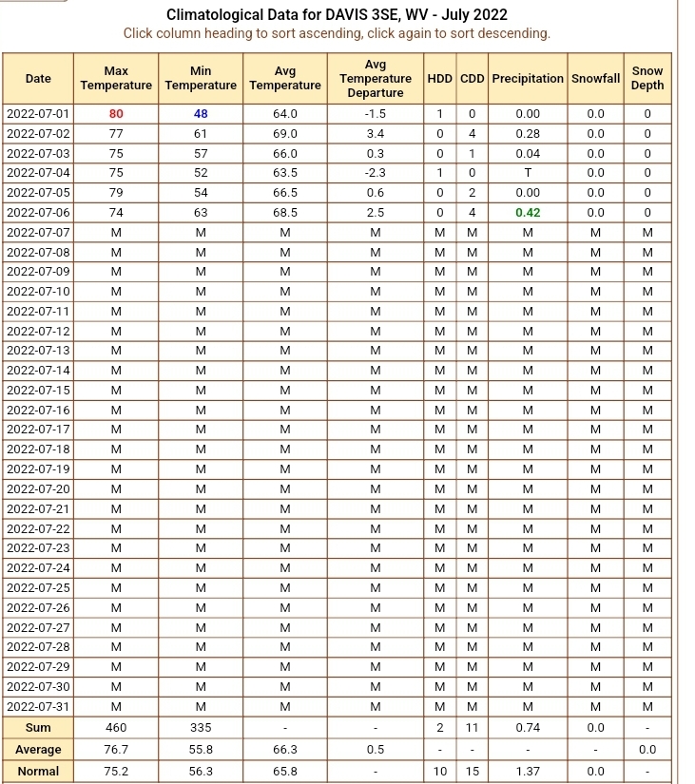Select the date cell 2022-07-13

[38, 351]
